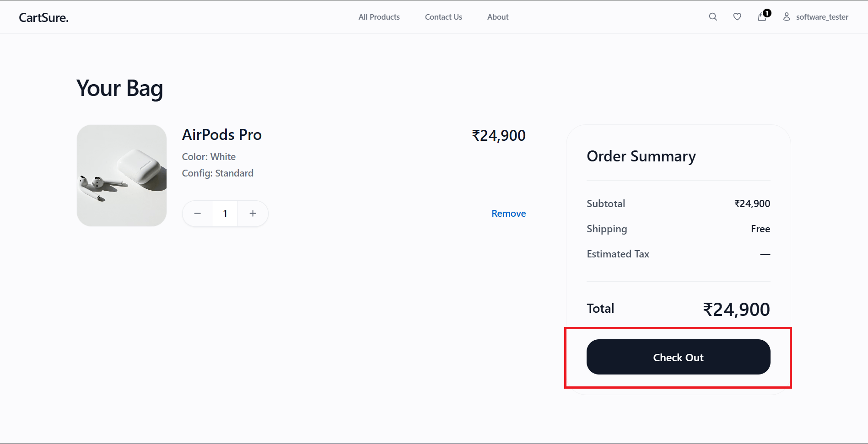Open the AirPods Pro product title

coord(222,135)
